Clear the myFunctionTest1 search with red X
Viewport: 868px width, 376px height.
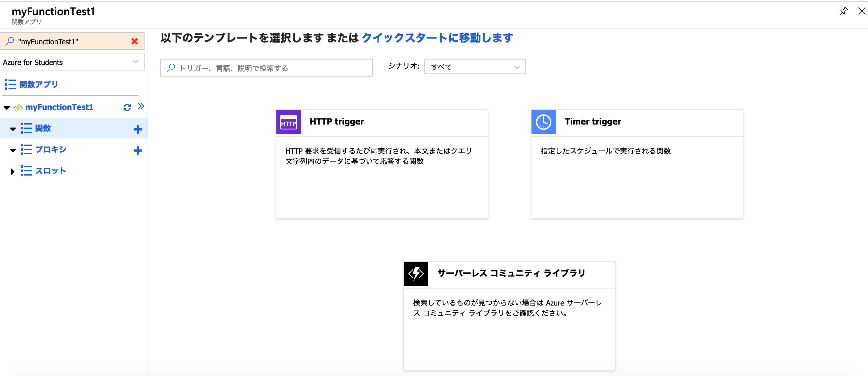pos(135,41)
